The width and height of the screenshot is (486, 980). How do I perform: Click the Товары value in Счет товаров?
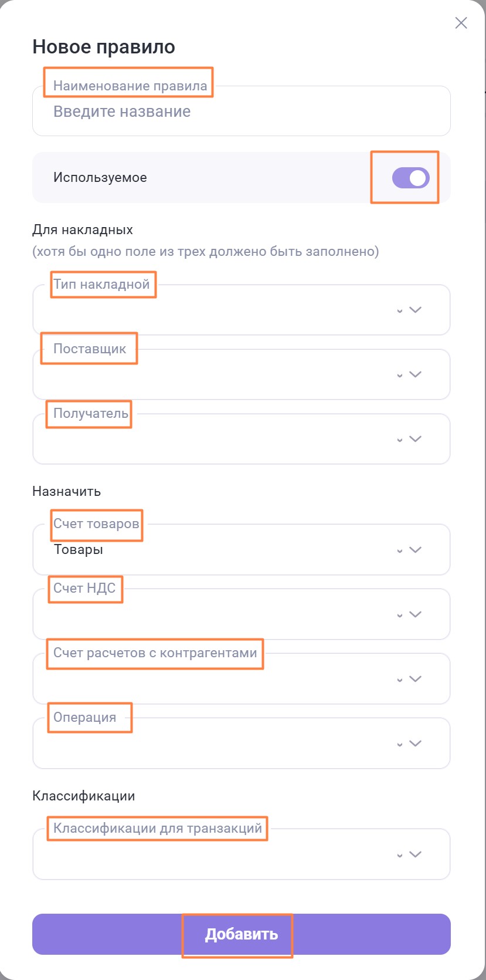(x=79, y=550)
